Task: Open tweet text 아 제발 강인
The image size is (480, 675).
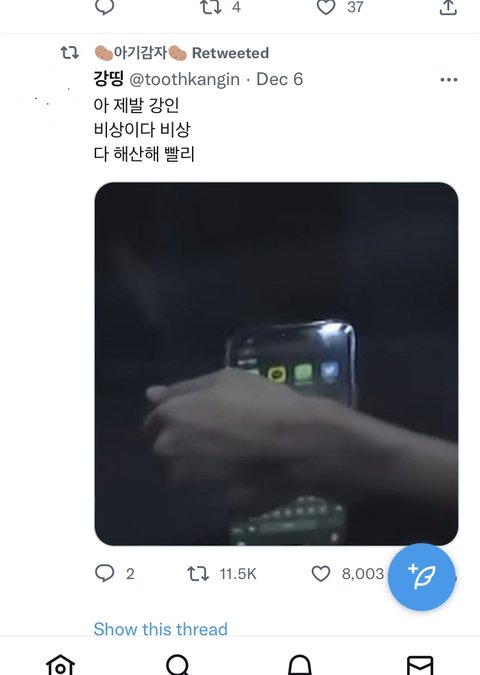Action: [136, 105]
